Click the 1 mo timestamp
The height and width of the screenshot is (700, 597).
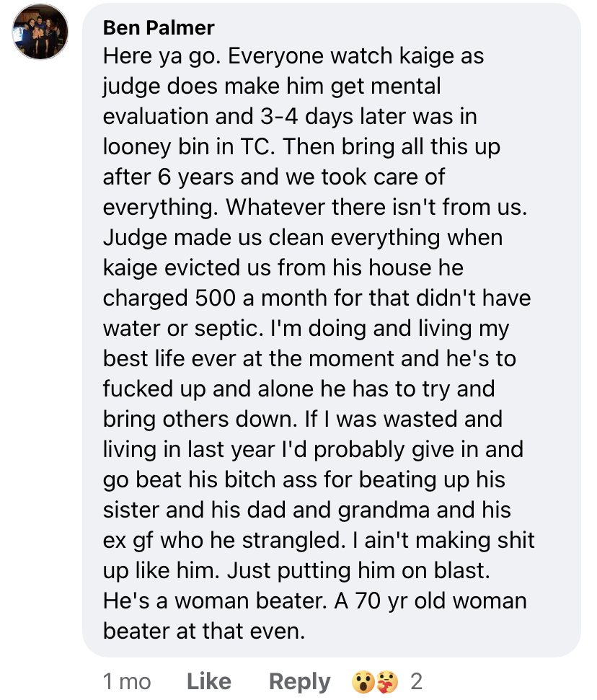click(x=127, y=682)
